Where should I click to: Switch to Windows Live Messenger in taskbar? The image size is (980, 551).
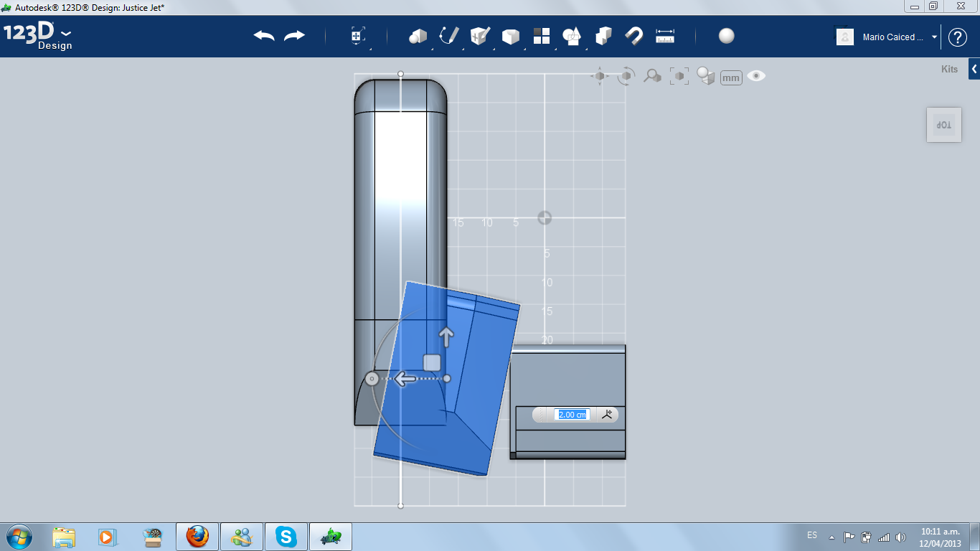(242, 537)
